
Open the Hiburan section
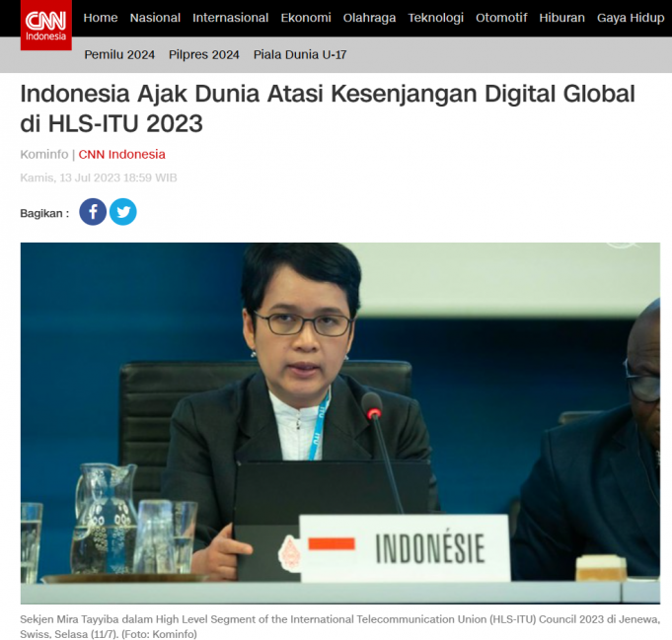pos(561,18)
